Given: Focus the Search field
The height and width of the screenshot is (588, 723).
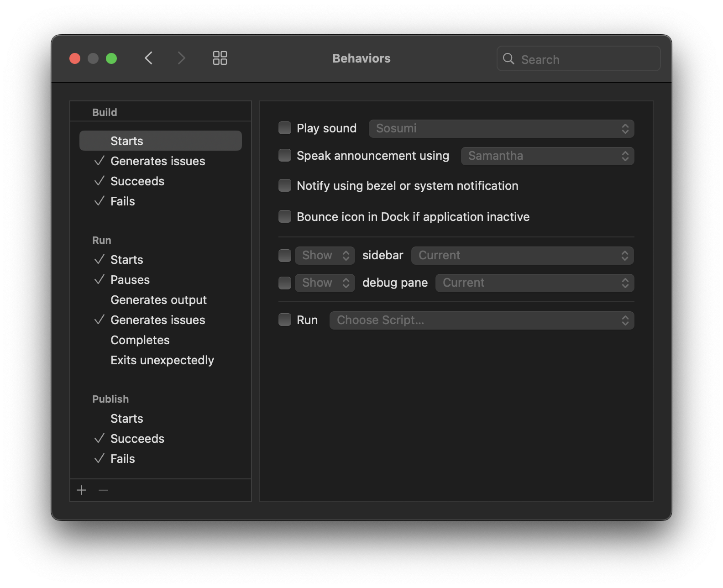Looking at the screenshot, I should (x=578, y=58).
